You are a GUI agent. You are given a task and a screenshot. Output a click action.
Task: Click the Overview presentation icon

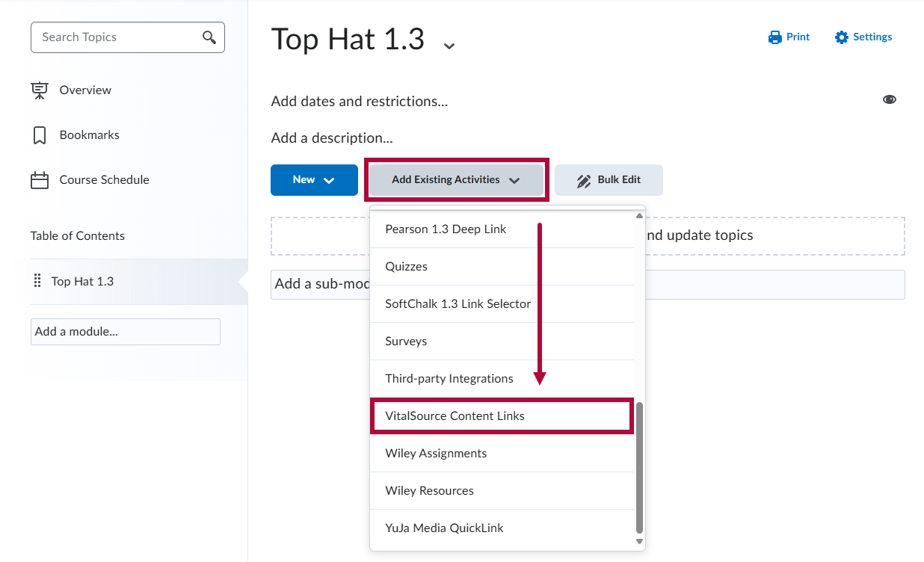point(40,90)
